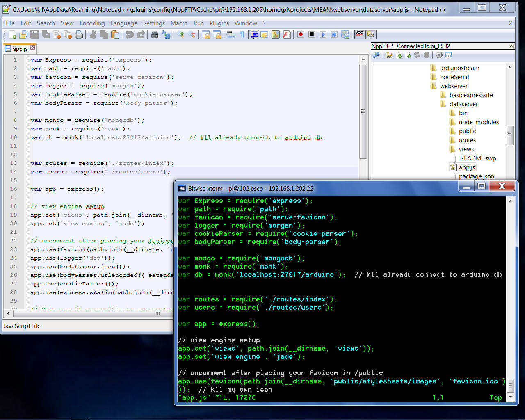Click the Zoom In magnifier icon
This screenshot has width=525, height=420.
[180, 35]
